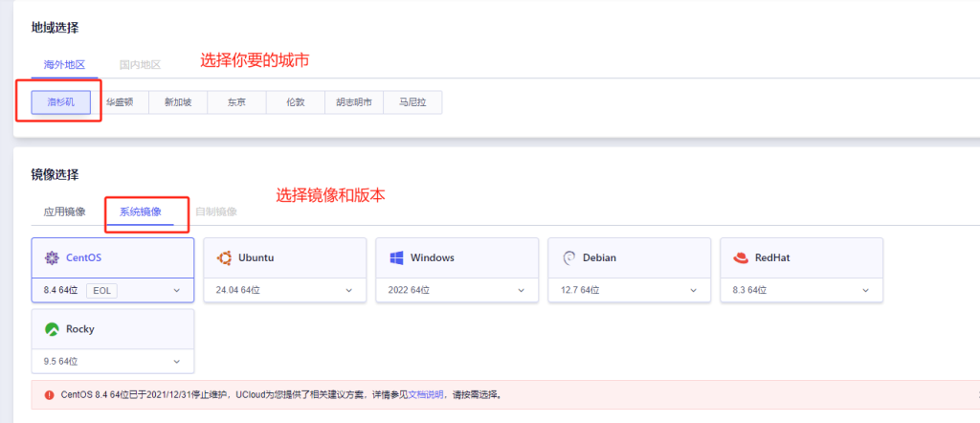Image resolution: width=980 pixels, height=423 pixels.
Task: Click the 镜像选择 heading
Action: click(x=55, y=175)
